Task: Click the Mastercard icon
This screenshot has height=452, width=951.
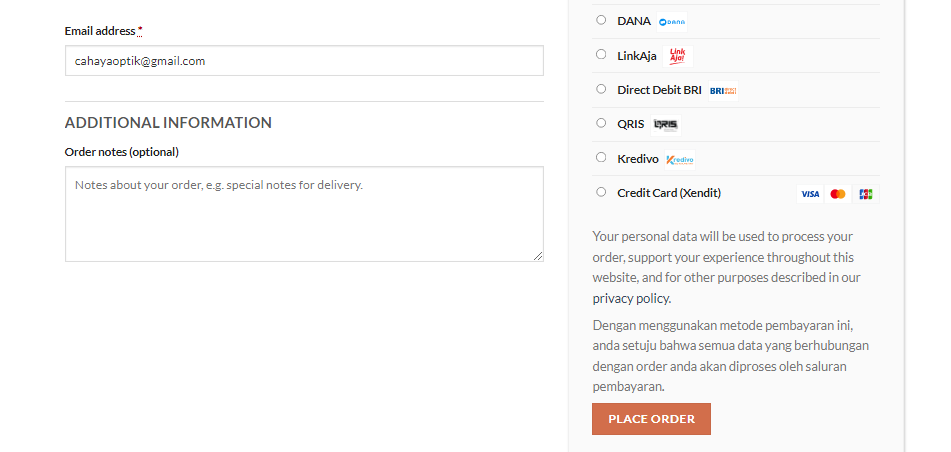Action: point(838,194)
